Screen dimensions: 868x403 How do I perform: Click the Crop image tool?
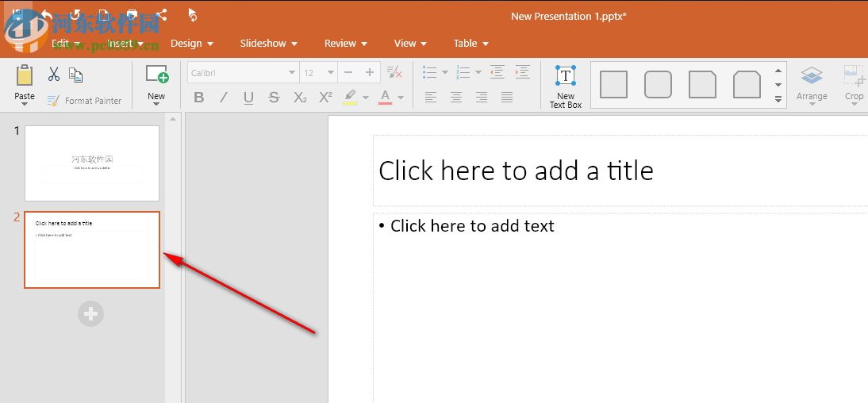click(x=855, y=86)
